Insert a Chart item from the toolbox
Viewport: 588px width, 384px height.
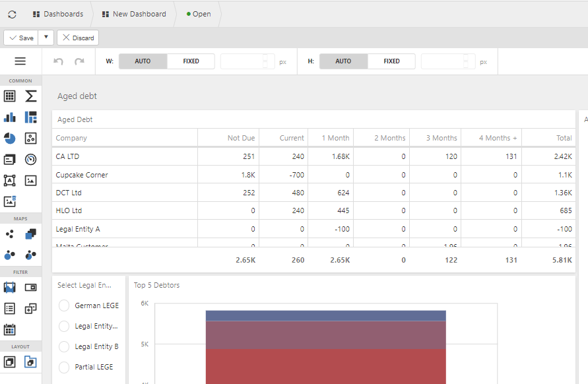(10, 117)
